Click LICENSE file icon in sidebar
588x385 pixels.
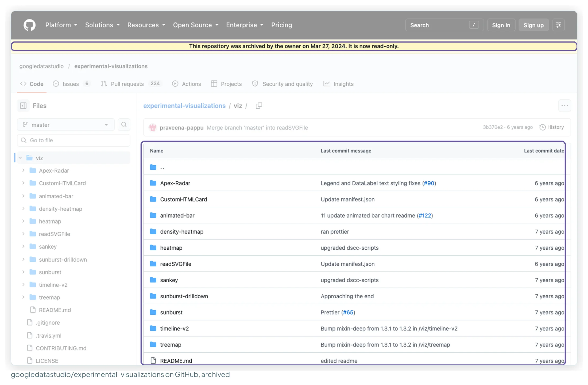pyautogui.click(x=30, y=361)
